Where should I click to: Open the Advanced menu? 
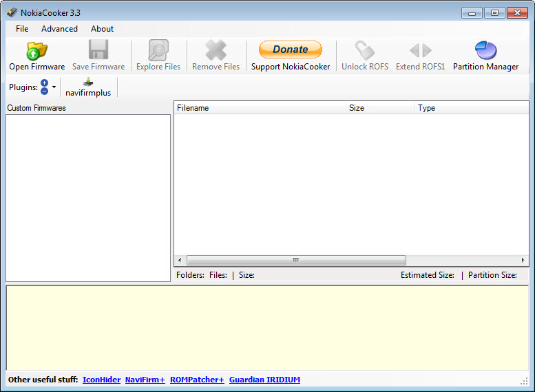pyautogui.click(x=59, y=29)
